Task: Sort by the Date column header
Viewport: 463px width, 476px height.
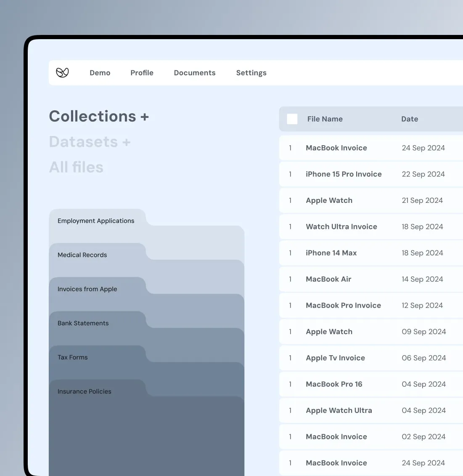Action: click(x=410, y=119)
